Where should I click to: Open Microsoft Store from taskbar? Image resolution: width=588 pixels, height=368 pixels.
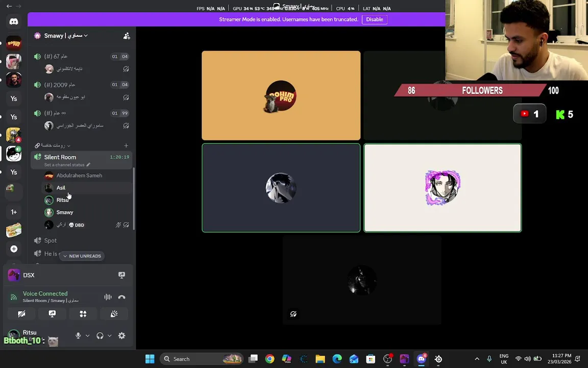coord(371,359)
